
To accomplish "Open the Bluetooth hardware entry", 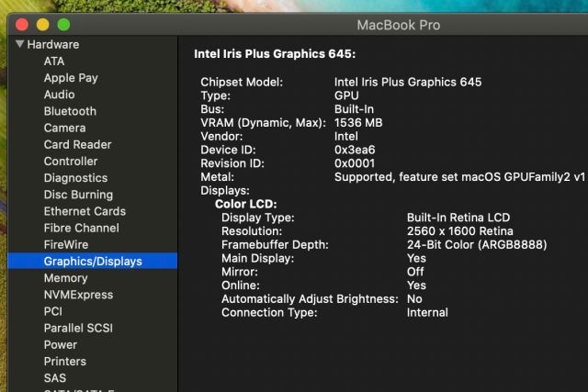I will pyautogui.click(x=70, y=111).
